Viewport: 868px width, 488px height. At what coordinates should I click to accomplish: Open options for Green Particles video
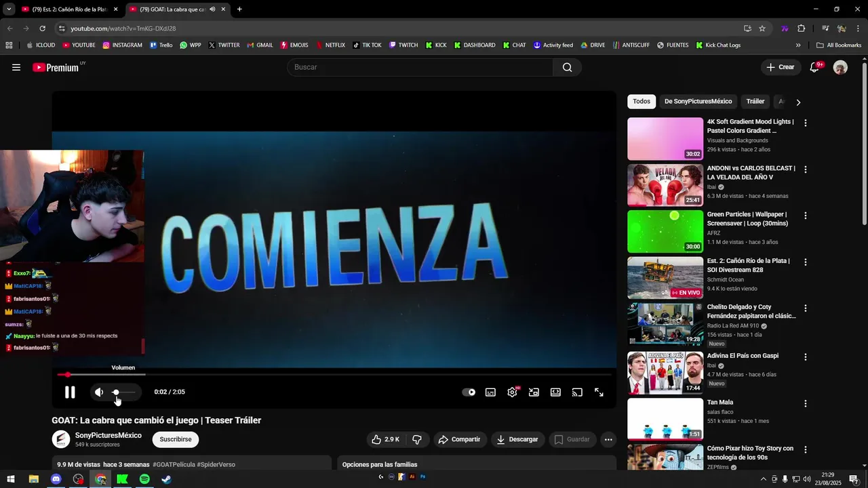pos(806,216)
